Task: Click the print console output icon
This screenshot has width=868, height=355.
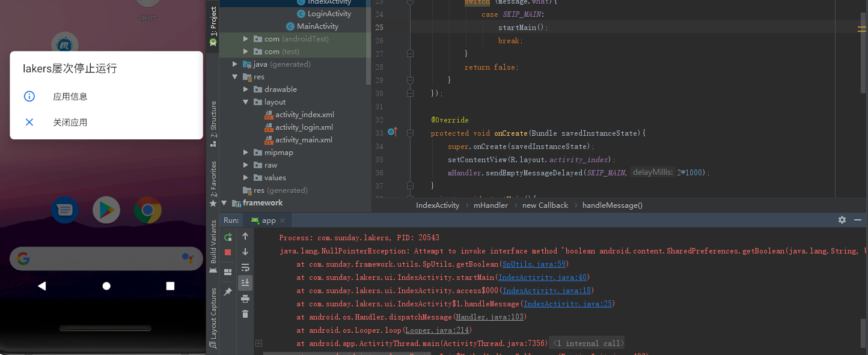Action: coord(245,299)
